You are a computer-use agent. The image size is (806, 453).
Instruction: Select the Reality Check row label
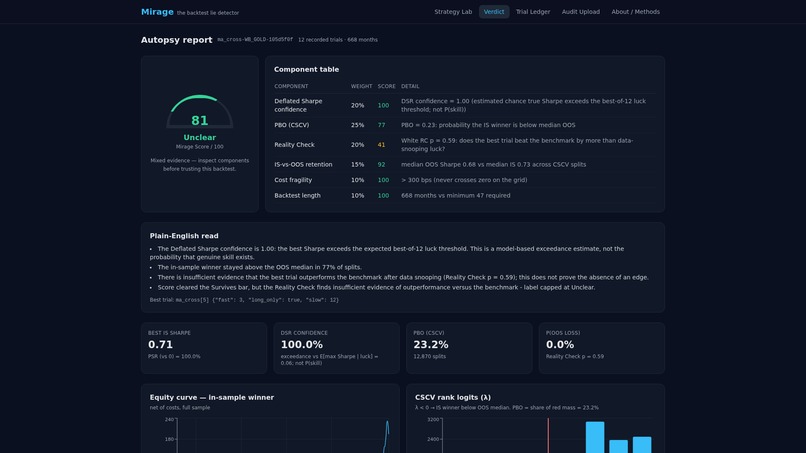[294, 145]
